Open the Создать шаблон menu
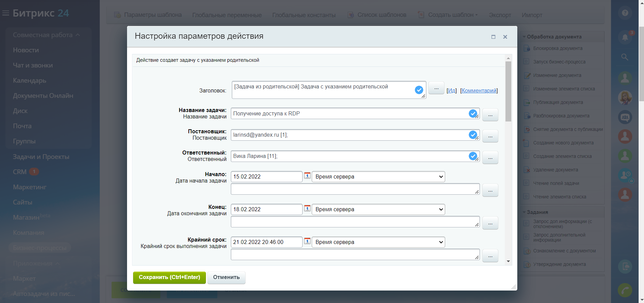 (x=451, y=15)
